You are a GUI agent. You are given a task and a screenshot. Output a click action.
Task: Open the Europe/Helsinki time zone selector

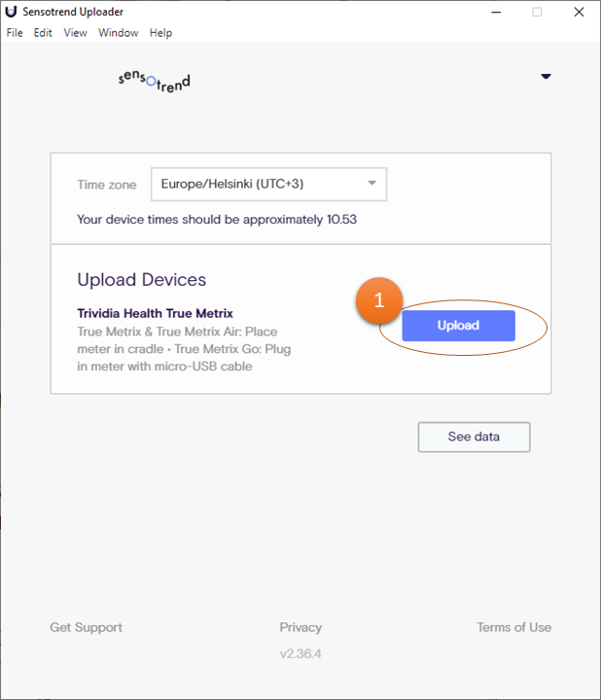(258, 184)
